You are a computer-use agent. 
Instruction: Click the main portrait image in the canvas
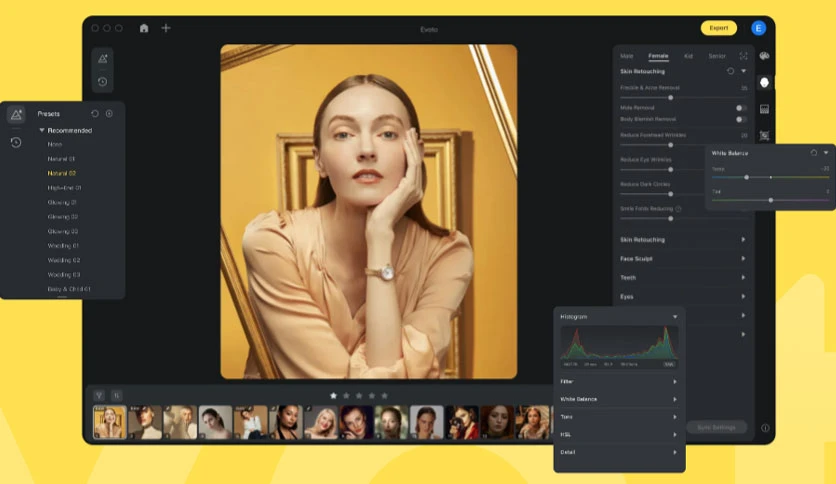point(369,212)
